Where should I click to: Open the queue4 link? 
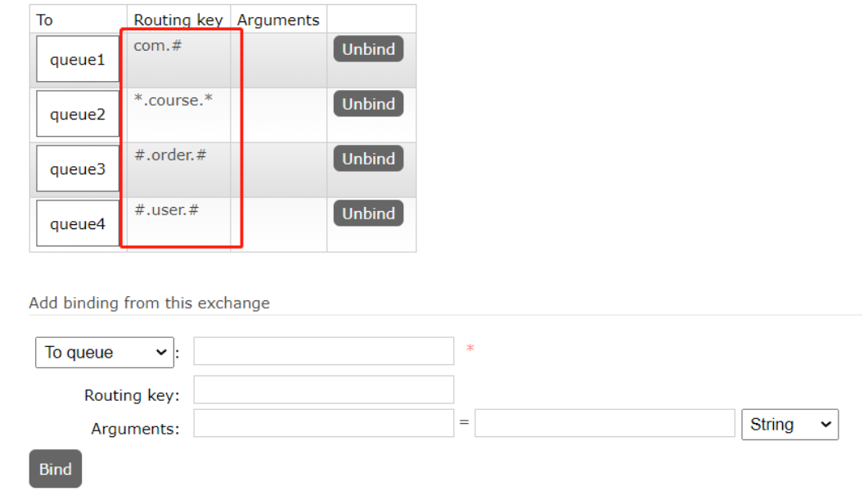(x=78, y=223)
